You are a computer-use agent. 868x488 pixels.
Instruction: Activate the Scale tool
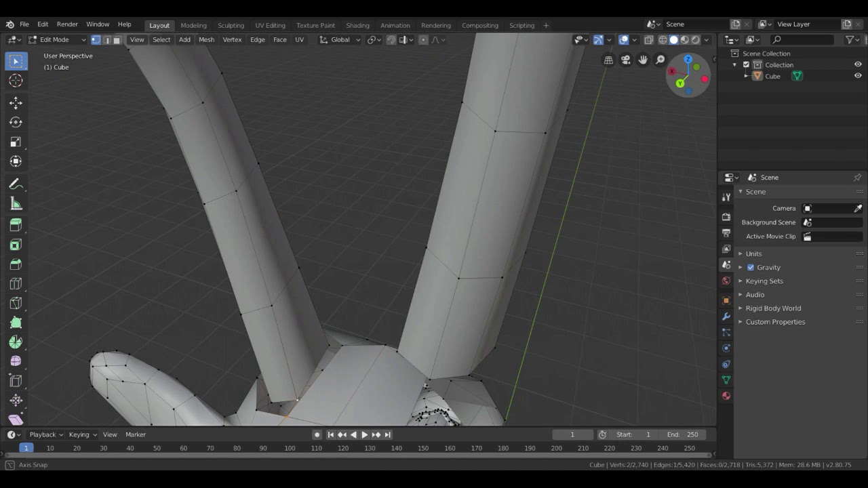(x=16, y=142)
